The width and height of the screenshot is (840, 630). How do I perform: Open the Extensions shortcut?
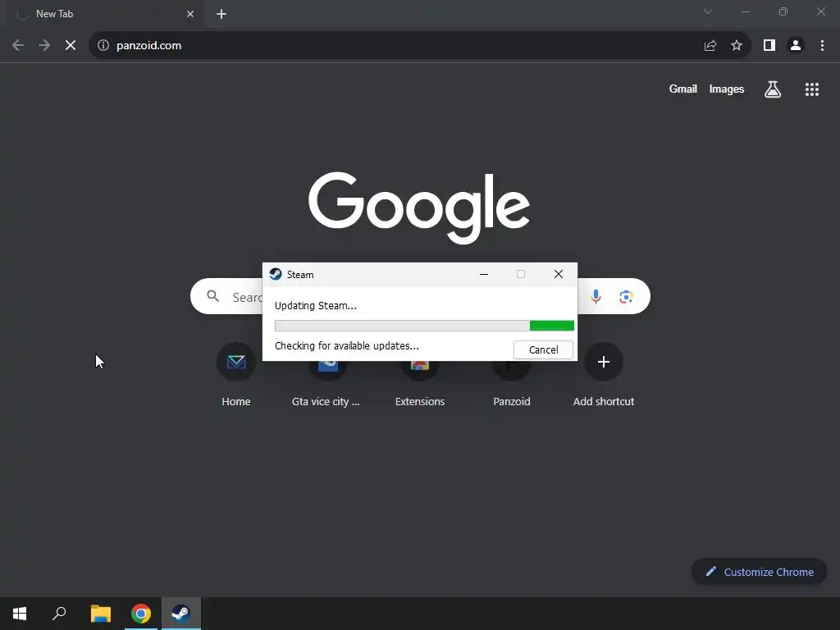click(420, 375)
